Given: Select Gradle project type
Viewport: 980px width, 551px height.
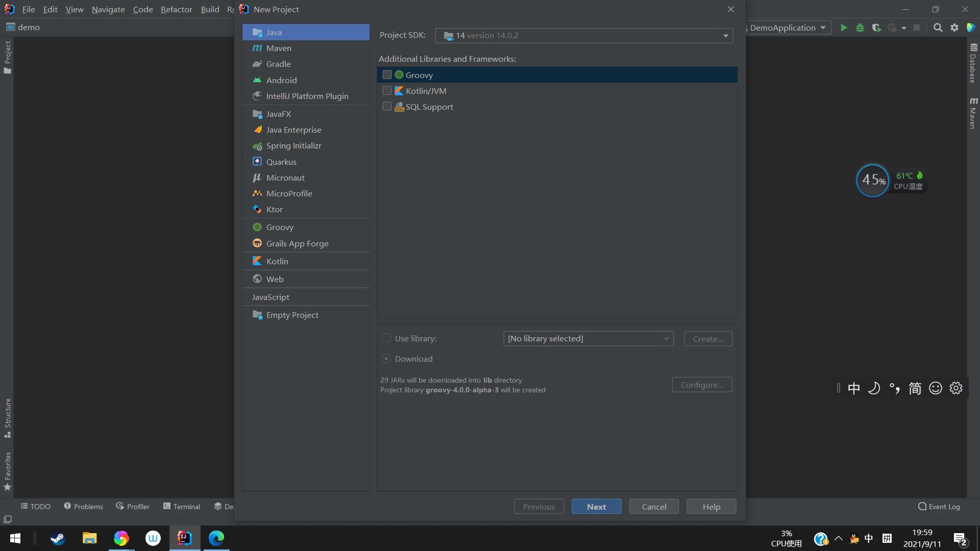Looking at the screenshot, I should coord(306,64).
